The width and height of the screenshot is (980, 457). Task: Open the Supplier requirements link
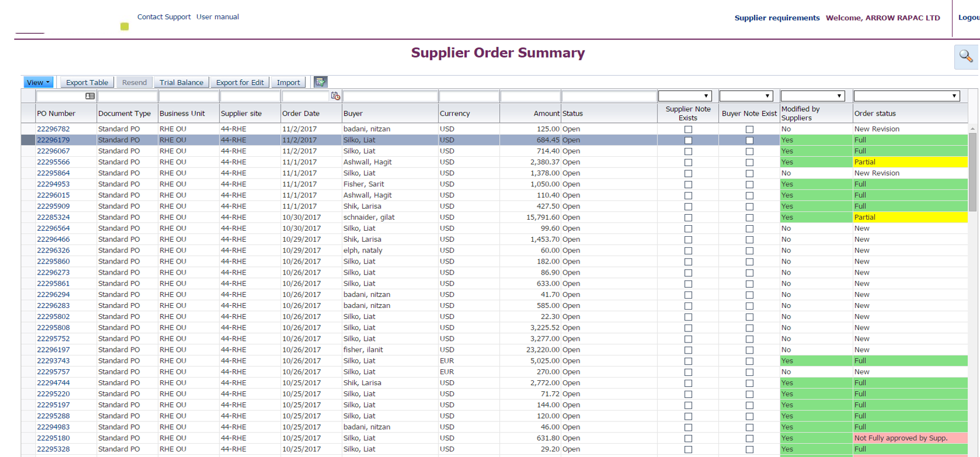click(x=776, y=18)
